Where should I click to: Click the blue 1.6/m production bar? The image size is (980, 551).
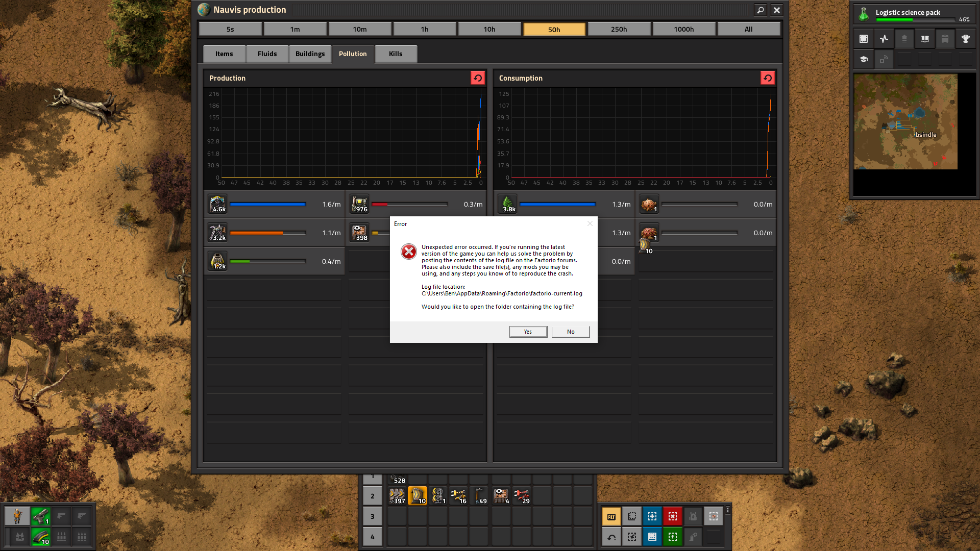[x=267, y=204]
